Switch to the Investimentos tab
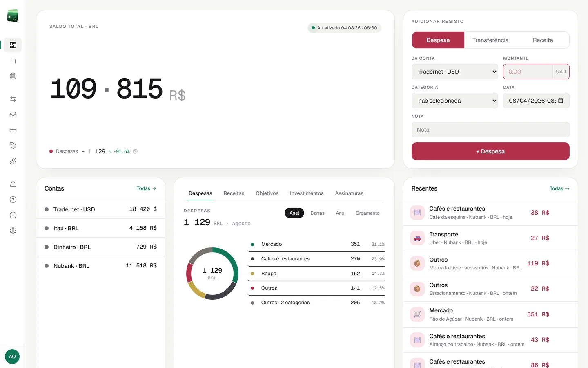 click(x=307, y=193)
